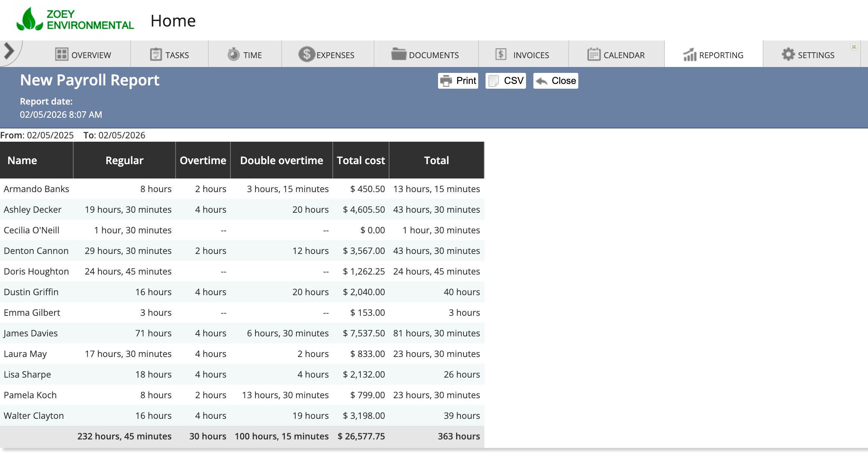Click the Reporting bar chart icon
This screenshot has width=868, height=456.
[689, 55]
